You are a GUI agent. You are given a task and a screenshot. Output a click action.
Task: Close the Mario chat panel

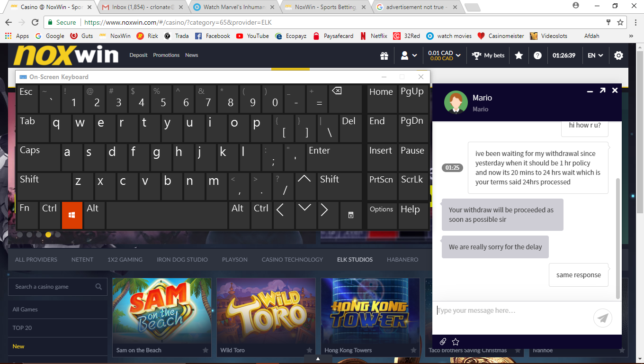615,90
